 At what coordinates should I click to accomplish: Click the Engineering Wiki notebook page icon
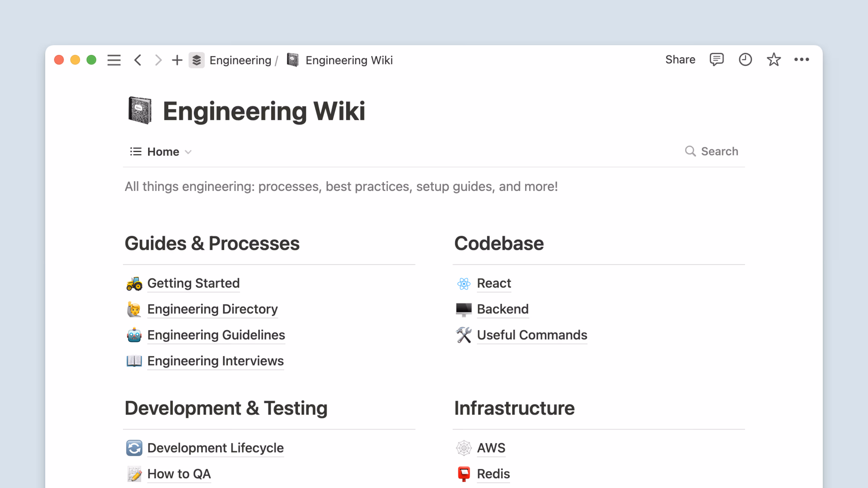[140, 110]
